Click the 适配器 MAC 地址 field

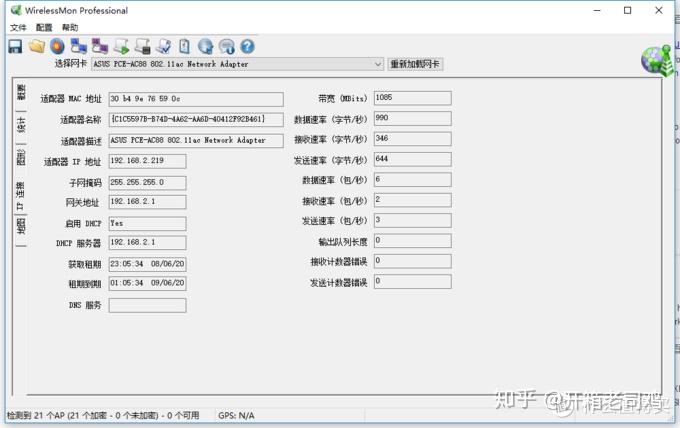(196, 99)
